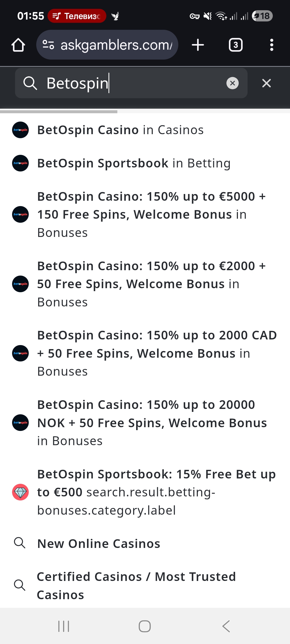Open the New Online Casinos suggestion
This screenshot has height=644, width=290.
point(99,544)
